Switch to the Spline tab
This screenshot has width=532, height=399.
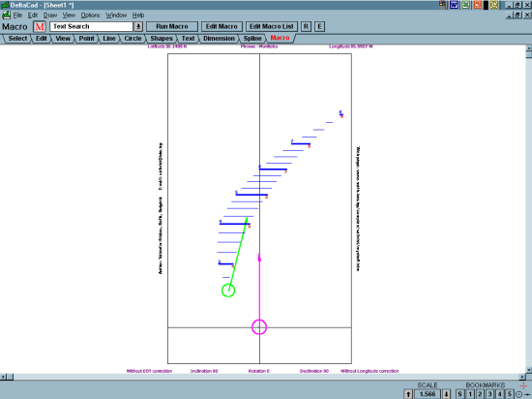pos(252,39)
